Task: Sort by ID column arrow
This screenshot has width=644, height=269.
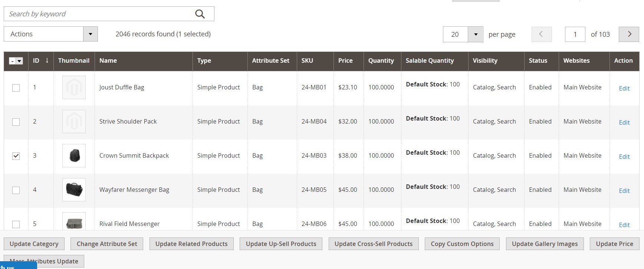Action: (47, 60)
